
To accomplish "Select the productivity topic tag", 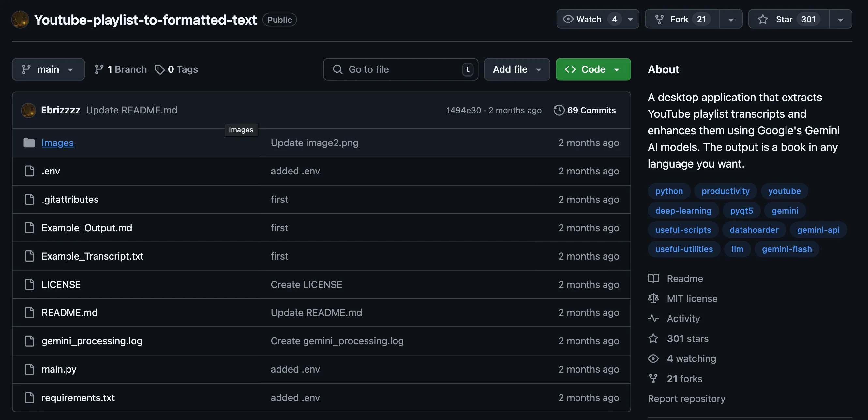I will [726, 191].
